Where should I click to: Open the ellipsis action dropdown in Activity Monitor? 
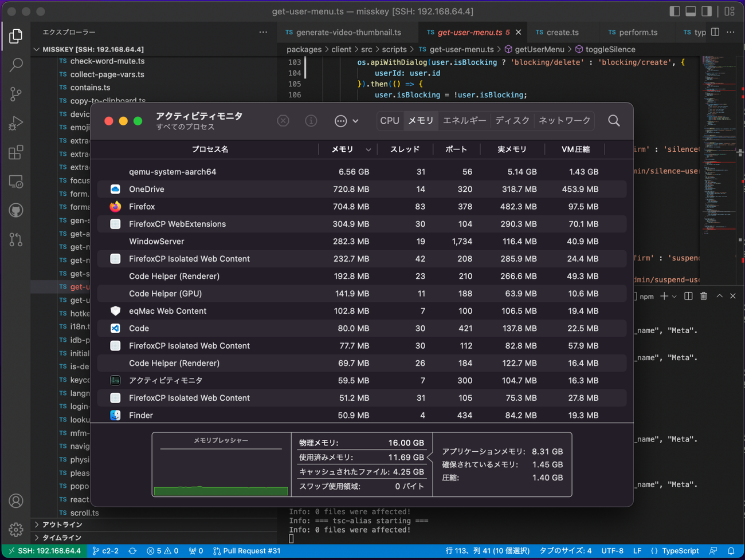[x=346, y=121]
